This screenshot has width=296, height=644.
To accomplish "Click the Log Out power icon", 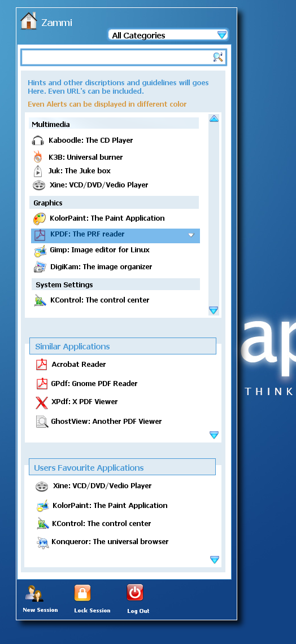I will pos(135,593).
